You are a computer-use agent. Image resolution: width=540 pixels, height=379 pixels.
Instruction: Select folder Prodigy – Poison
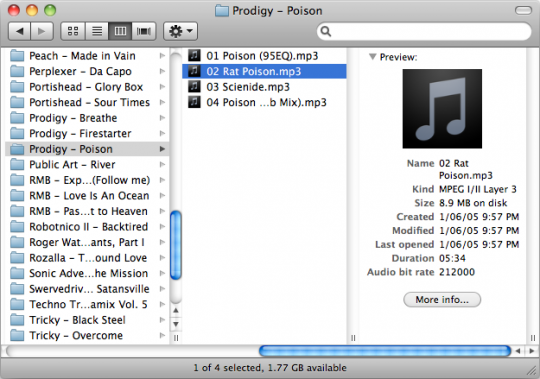[87, 149]
